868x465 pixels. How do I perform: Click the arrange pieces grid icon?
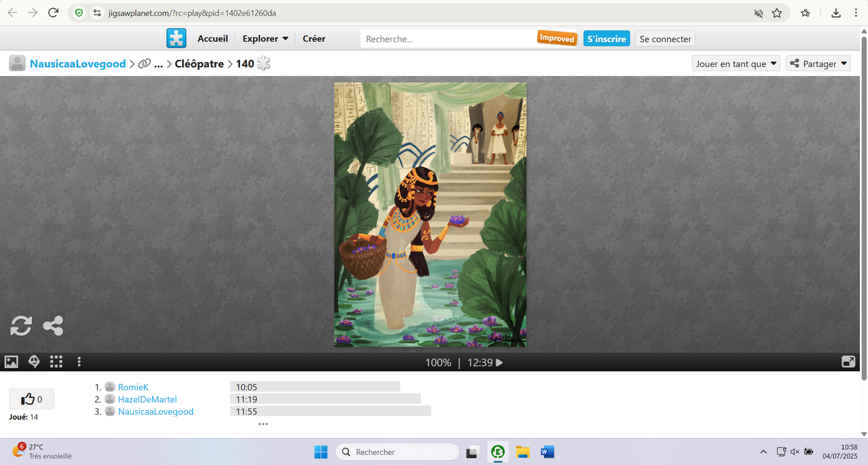click(56, 362)
